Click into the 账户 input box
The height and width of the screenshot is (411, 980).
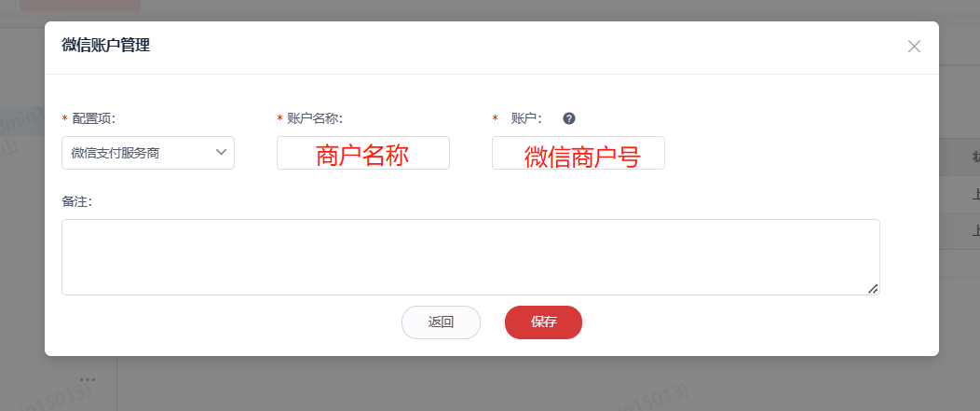coord(578,153)
